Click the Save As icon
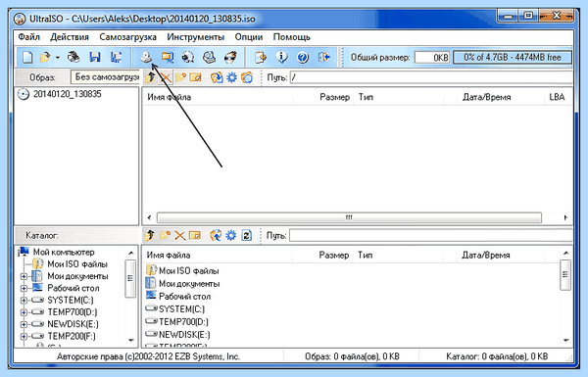Viewport: 588px width, 377px height. click(x=117, y=58)
